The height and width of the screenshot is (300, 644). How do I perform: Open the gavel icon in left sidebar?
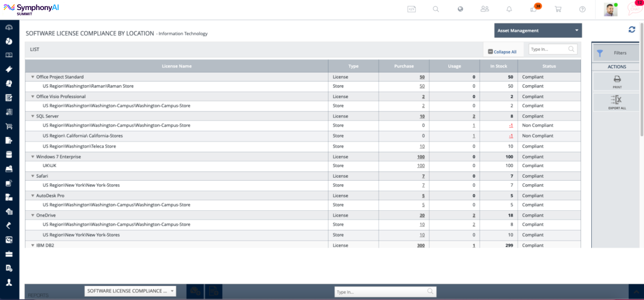coord(9,225)
